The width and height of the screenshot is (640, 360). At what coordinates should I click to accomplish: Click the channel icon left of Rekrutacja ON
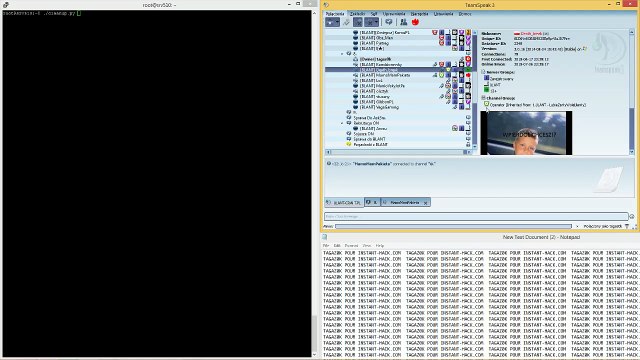349,123
